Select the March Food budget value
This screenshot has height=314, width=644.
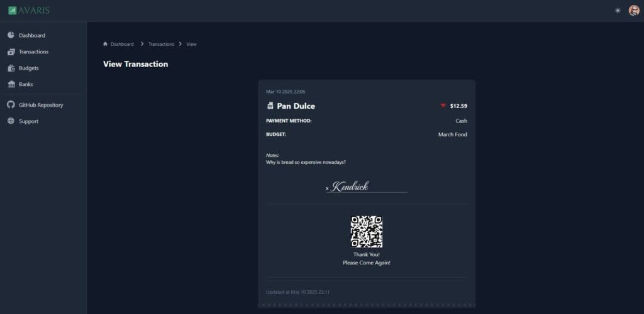452,134
